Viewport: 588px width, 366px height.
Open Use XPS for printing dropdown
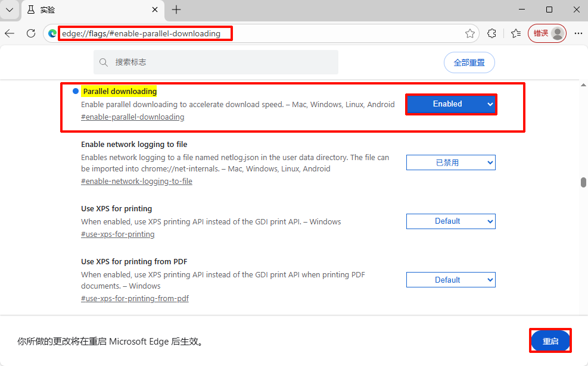click(x=450, y=221)
